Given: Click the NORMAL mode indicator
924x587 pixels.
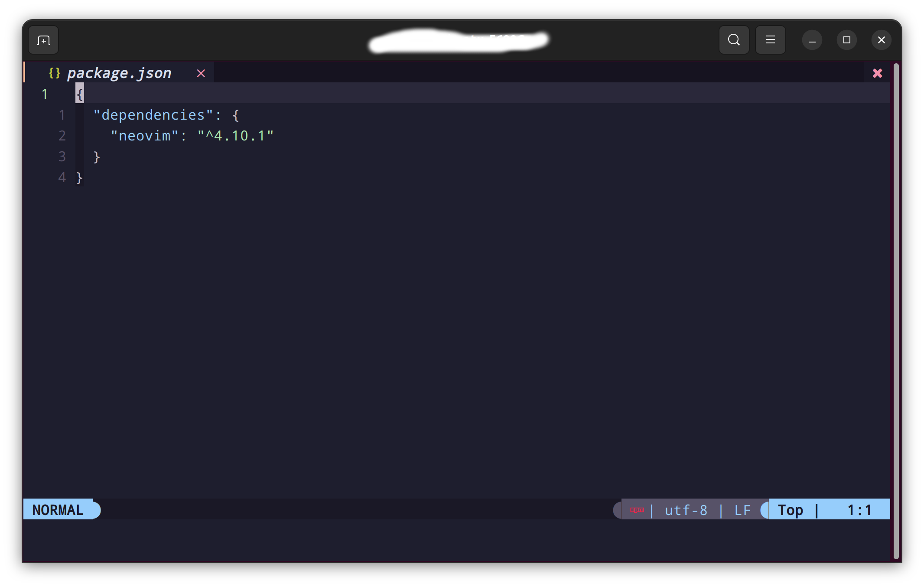Looking at the screenshot, I should tap(59, 509).
